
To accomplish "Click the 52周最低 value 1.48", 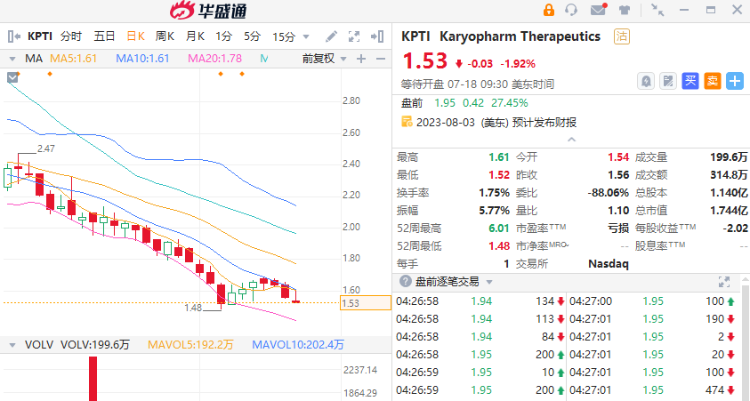I will tap(498, 246).
